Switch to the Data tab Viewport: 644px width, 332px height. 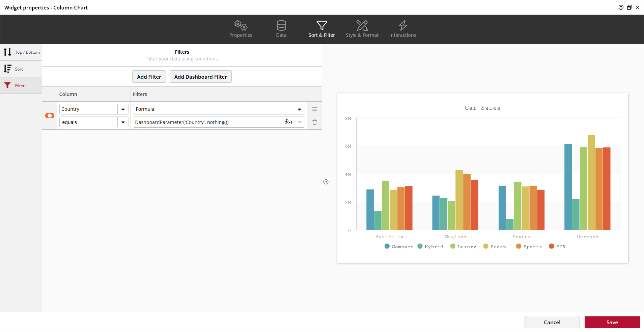(281, 29)
